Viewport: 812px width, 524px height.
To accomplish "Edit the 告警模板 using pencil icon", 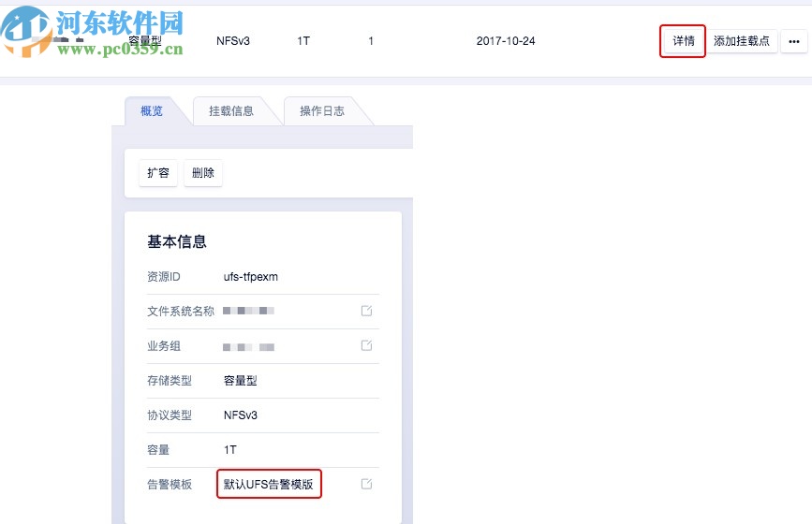I will tap(366, 484).
